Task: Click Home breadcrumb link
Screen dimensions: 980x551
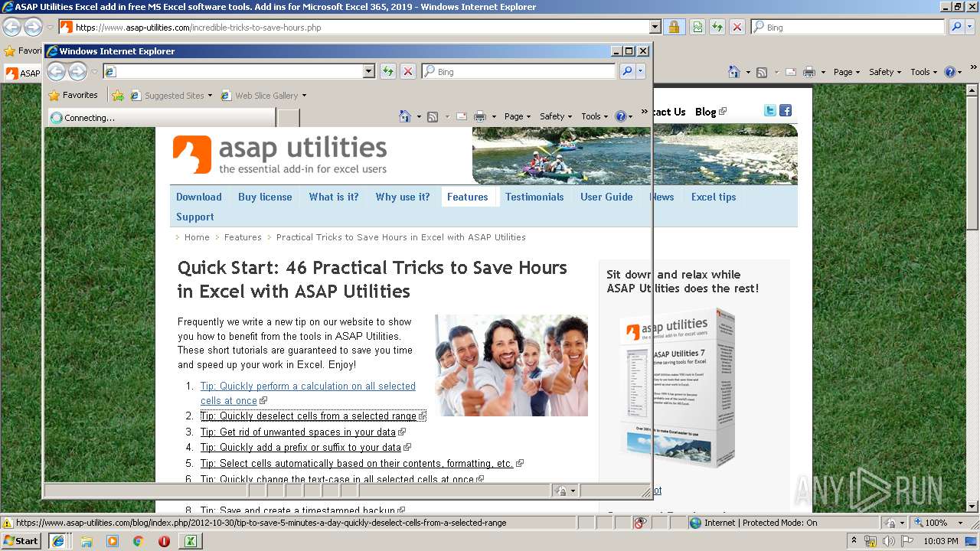Action: (x=197, y=237)
